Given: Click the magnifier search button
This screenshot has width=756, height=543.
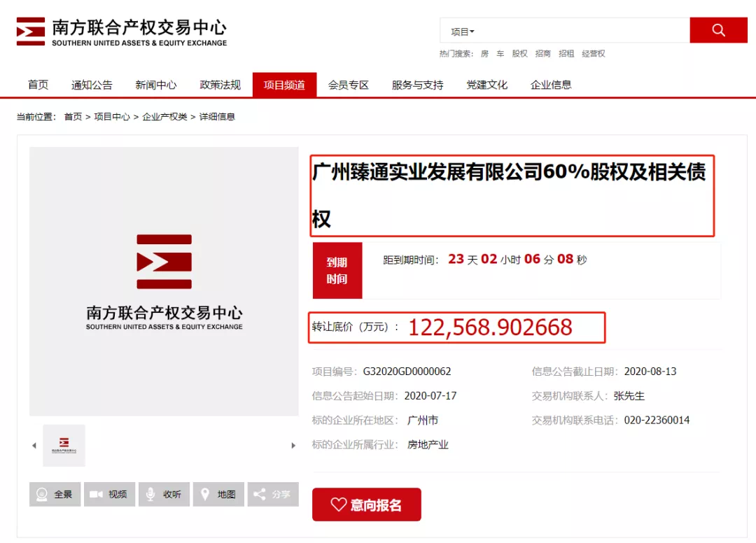Looking at the screenshot, I should [718, 30].
